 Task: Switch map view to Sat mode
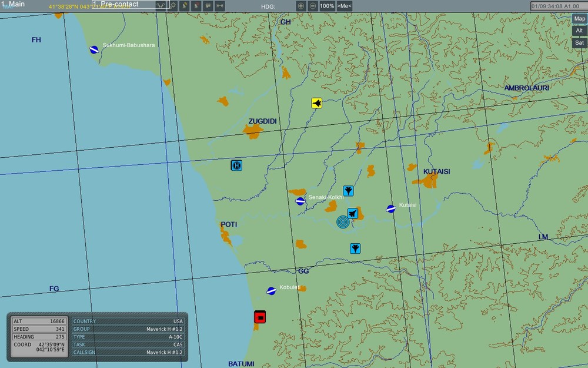coord(579,42)
